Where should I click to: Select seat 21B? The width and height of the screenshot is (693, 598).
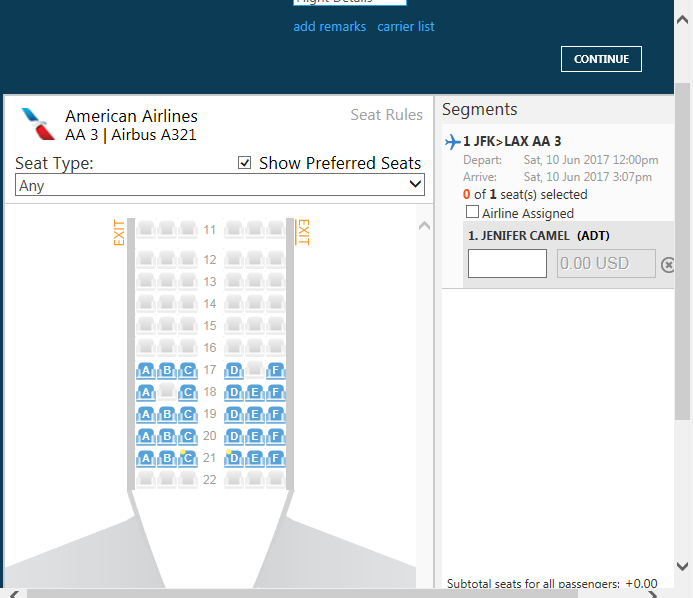167,458
